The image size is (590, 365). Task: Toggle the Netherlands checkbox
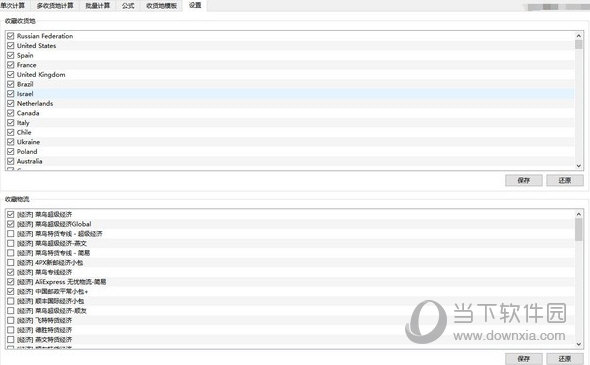tap(11, 103)
